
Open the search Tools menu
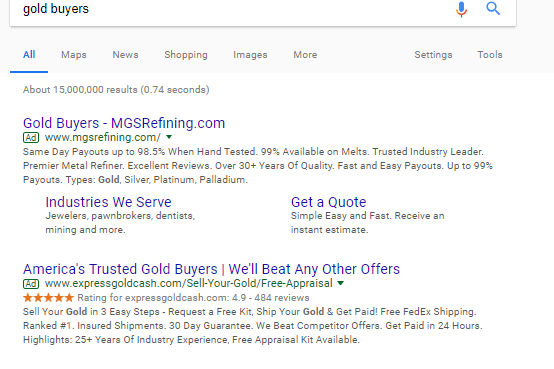click(490, 55)
